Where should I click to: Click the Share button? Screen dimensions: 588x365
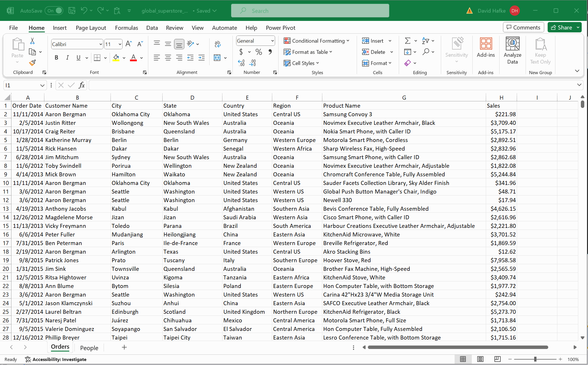point(561,27)
